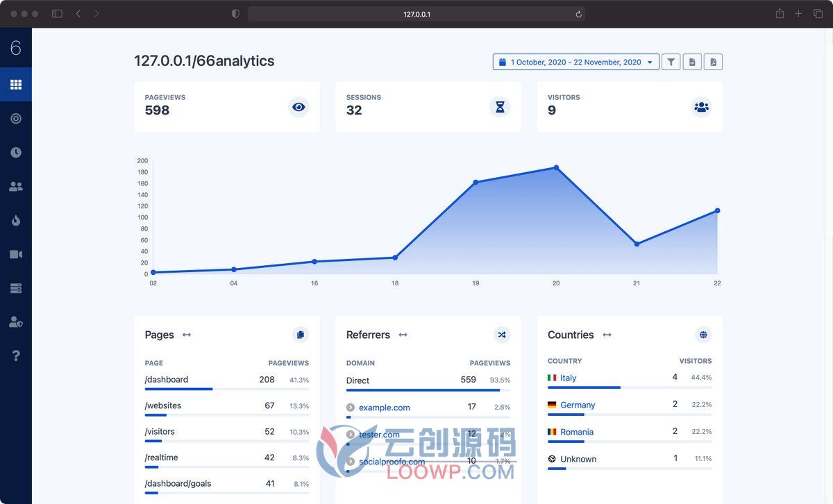
Task: Click the chart data point for day 18
Action: [x=395, y=258]
